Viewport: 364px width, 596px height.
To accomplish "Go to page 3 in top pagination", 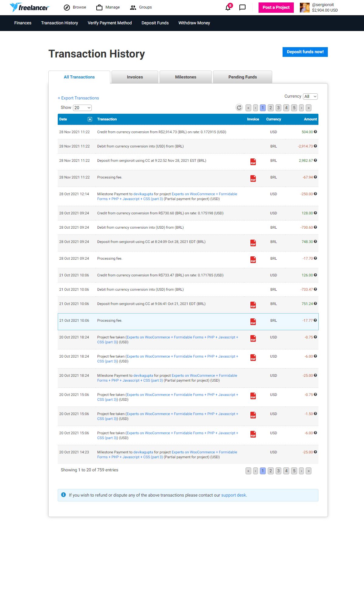I will (278, 108).
